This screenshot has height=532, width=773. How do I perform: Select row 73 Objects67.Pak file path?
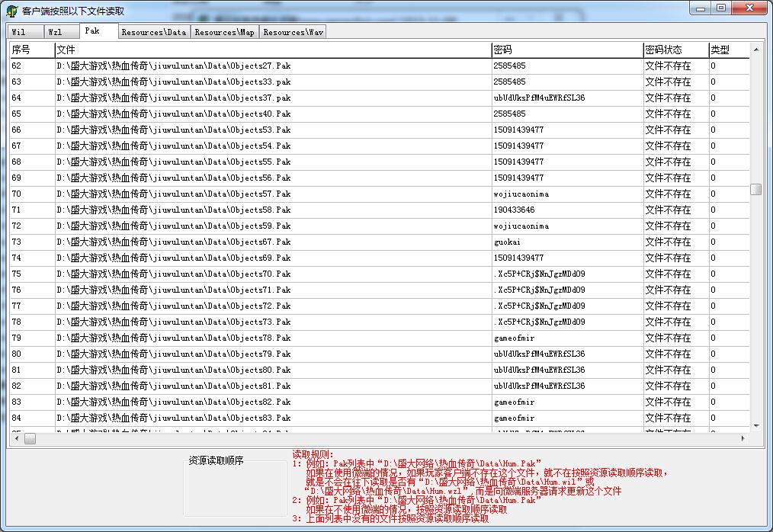click(174, 242)
